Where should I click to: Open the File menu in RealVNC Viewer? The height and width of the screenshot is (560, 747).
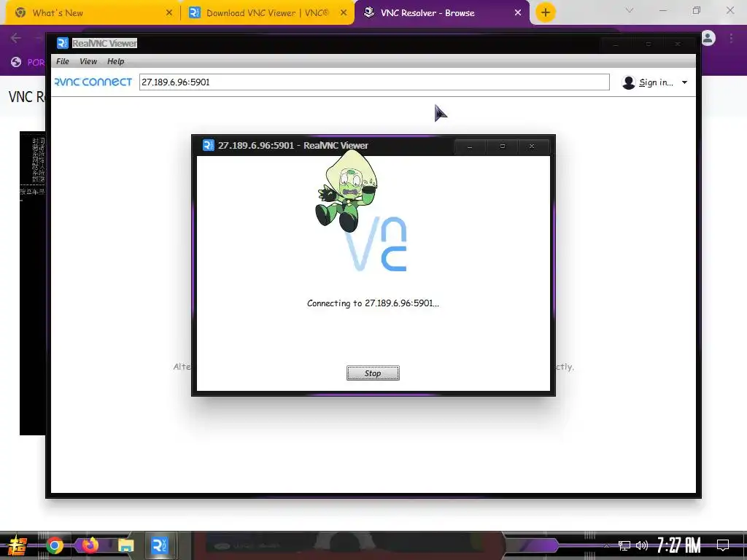click(63, 61)
